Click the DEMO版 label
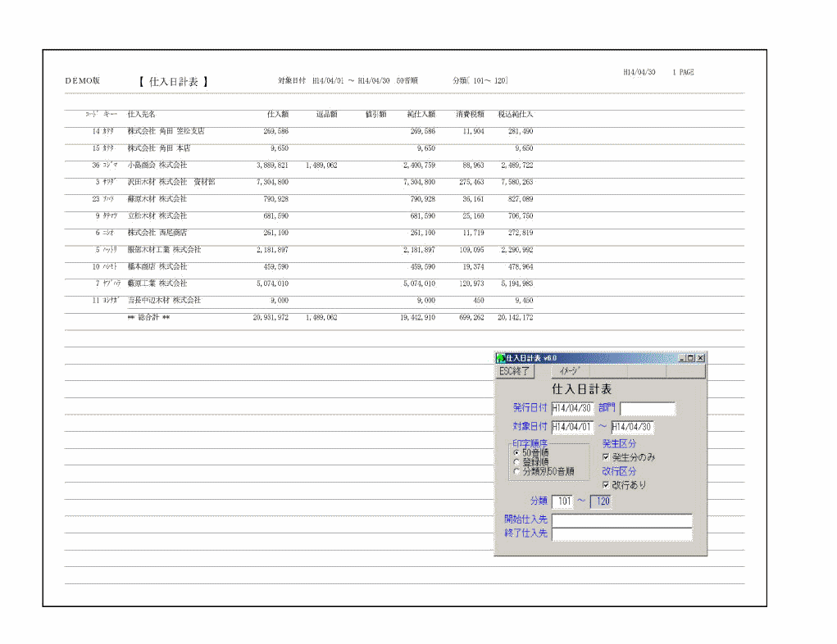The width and height of the screenshot is (837, 644). point(83,81)
